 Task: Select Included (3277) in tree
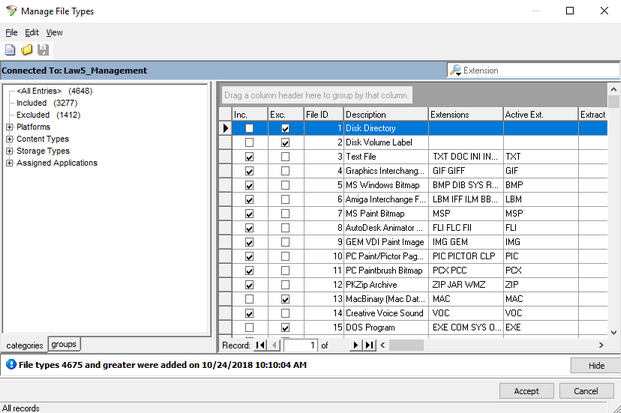[47, 103]
